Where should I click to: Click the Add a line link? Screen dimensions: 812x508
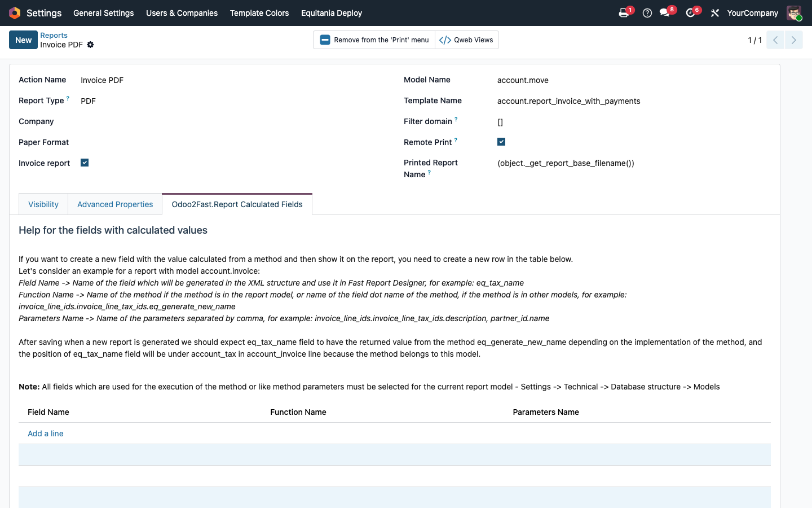pos(46,433)
